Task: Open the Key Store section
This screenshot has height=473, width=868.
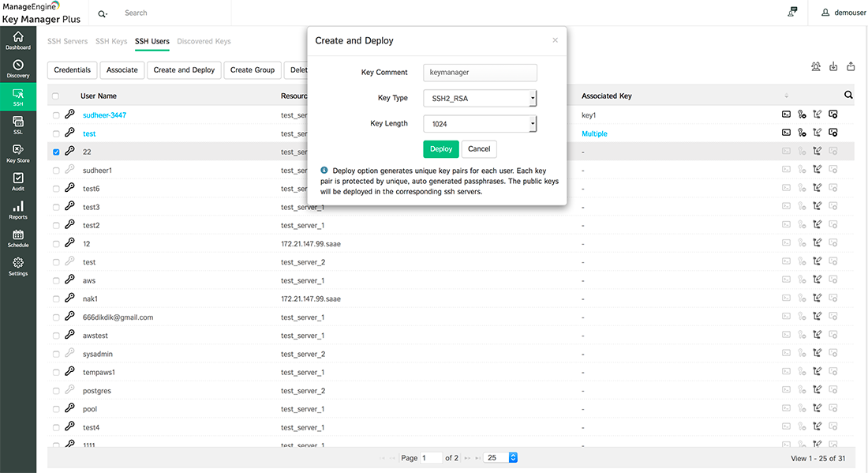Action: point(17,153)
